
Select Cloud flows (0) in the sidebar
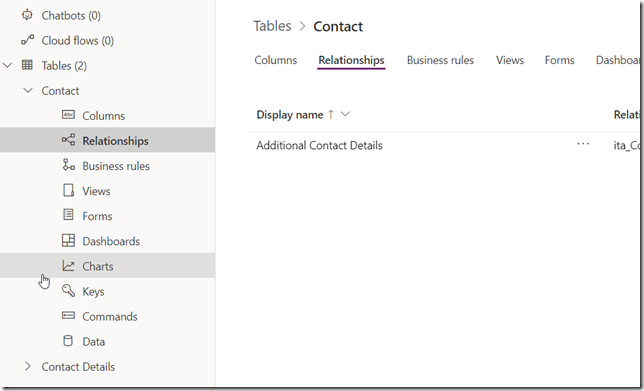(x=78, y=41)
